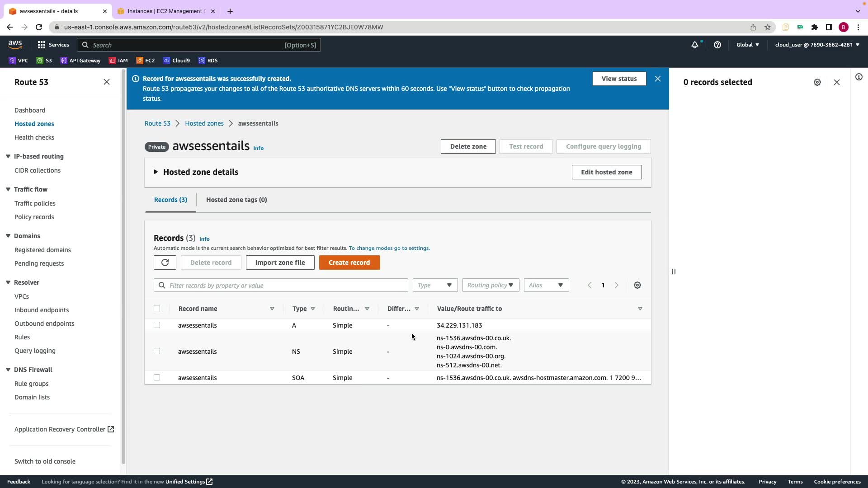The height and width of the screenshot is (488, 868).
Task: Toggle the select-all records checkbox
Action: pos(157,308)
